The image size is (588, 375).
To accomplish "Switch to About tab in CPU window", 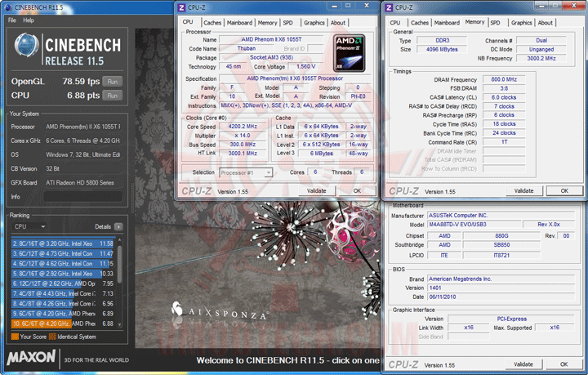I will (x=338, y=23).
